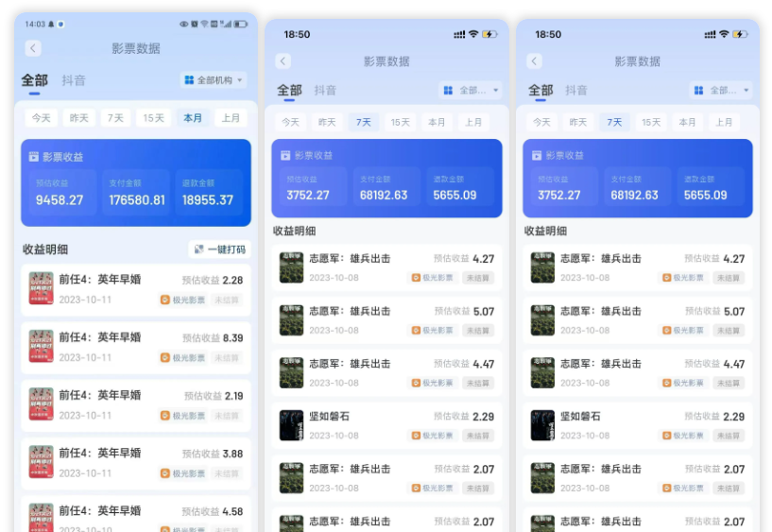Choose 15天 filter in right phone
Screen dimensions: 772x532
point(651,122)
